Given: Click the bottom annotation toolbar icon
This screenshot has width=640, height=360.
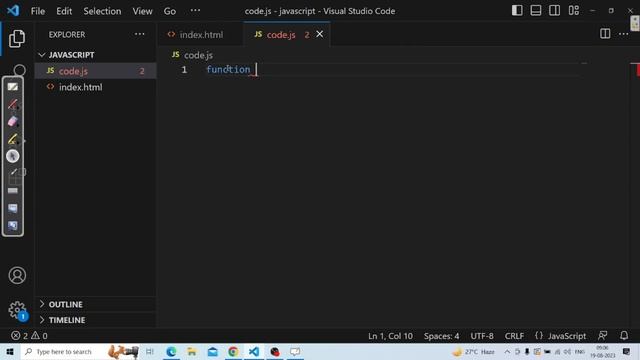Looking at the screenshot, I should click(x=13, y=226).
